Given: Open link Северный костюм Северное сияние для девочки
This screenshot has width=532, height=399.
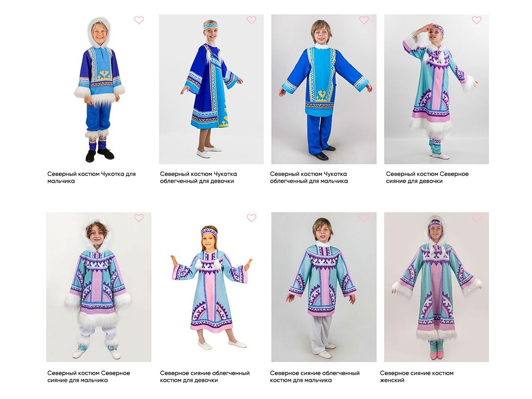Looking at the screenshot, I should (427, 177).
